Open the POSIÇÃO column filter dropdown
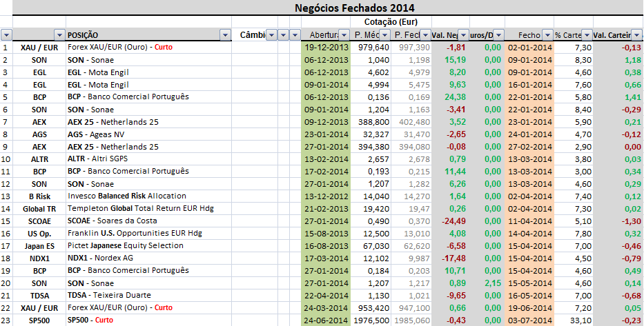644x326 pixels. tap(224, 34)
